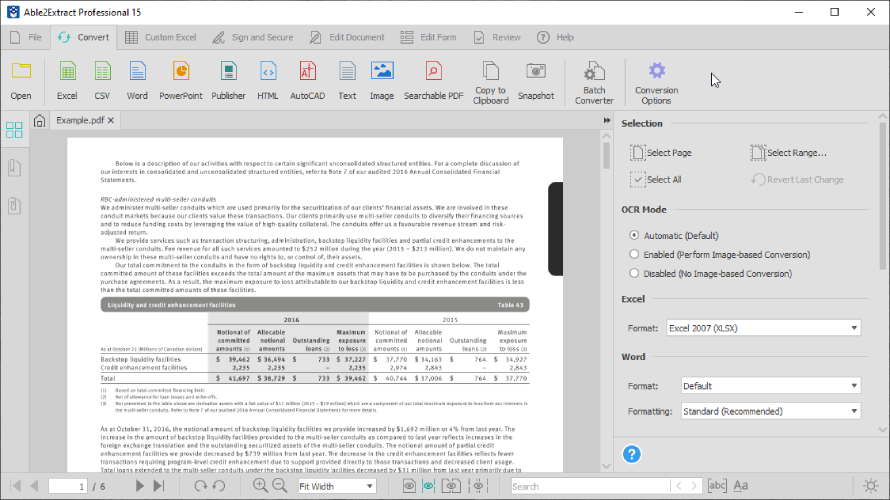This screenshot has width=890, height=500.
Task: Click the Search input field
Action: tap(590, 486)
